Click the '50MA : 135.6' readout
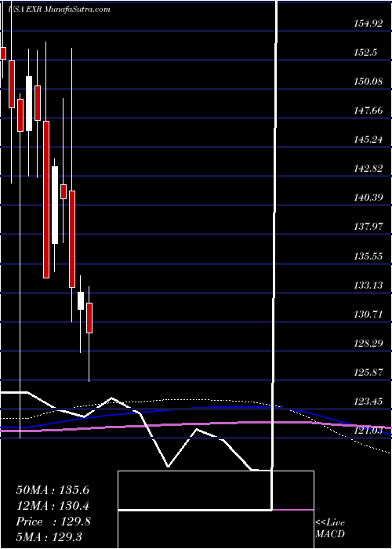This screenshot has height=549, width=392. [x=53, y=490]
